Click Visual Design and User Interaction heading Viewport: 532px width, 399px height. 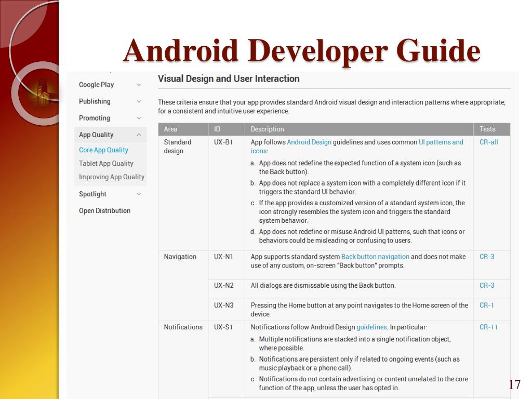[229, 79]
